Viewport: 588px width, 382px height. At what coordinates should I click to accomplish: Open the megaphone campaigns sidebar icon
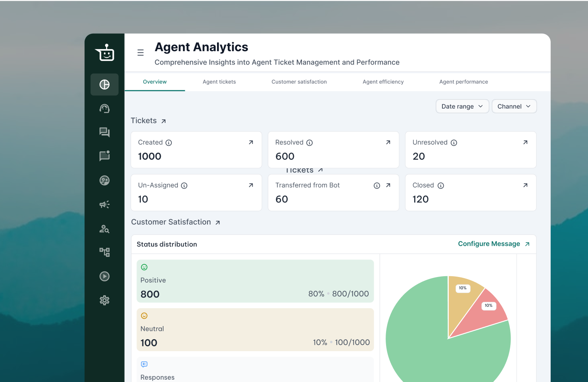click(104, 204)
